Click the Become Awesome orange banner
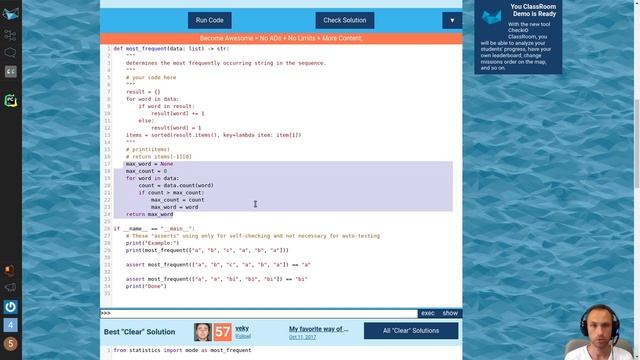 point(281,38)
